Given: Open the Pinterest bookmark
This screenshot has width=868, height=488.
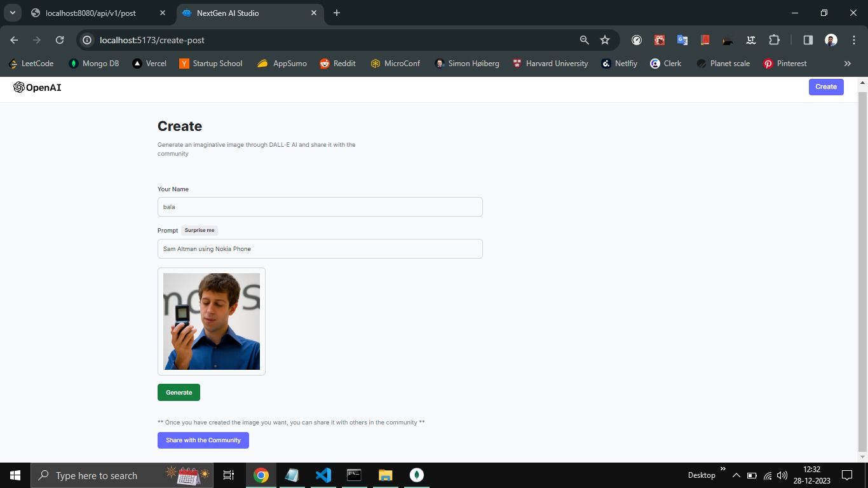Looking at the screenshot, I should tap(785, 64).
